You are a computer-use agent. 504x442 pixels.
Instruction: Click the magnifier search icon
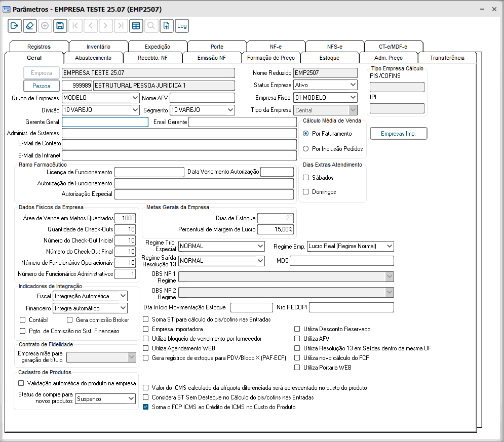[x=150, y=26]
